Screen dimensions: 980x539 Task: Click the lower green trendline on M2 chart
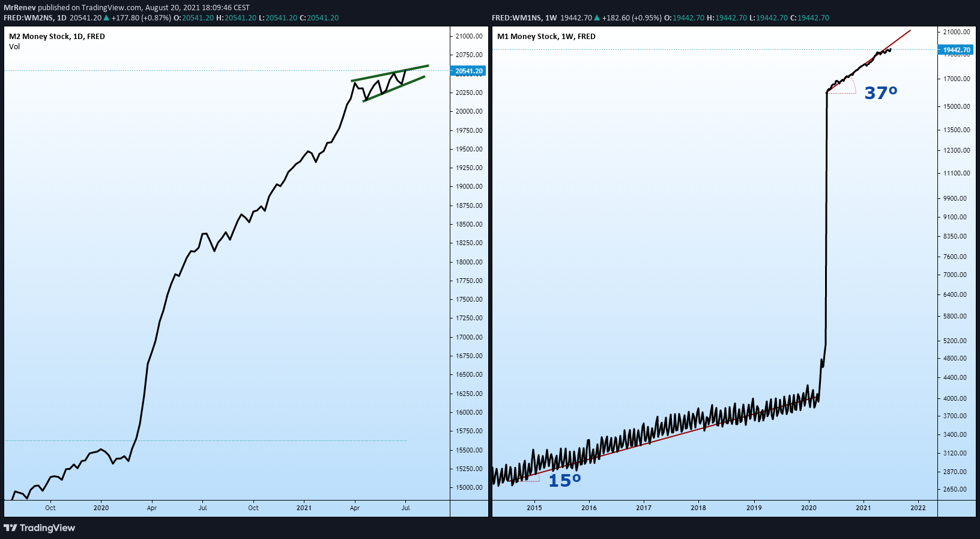(x=394, y=88)
